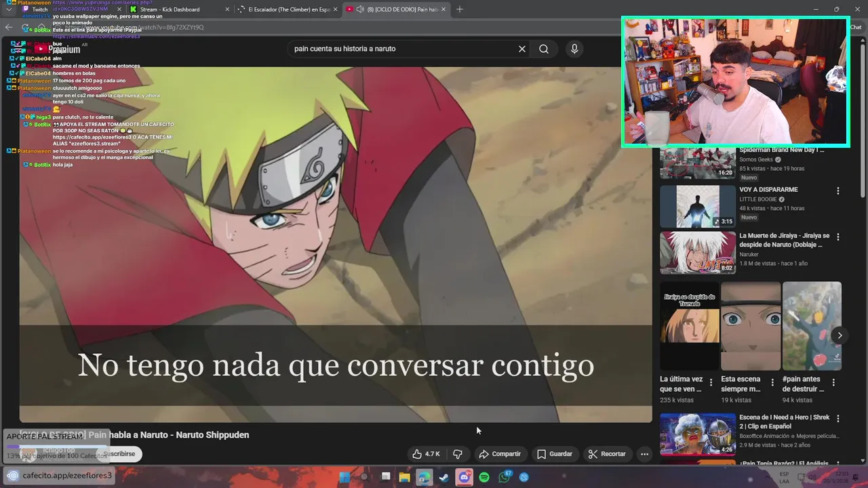Open Short '#pain antes de destruir'
Image resolution: width=868 pixels, height=488 pixels.
(x=812, y=326)
